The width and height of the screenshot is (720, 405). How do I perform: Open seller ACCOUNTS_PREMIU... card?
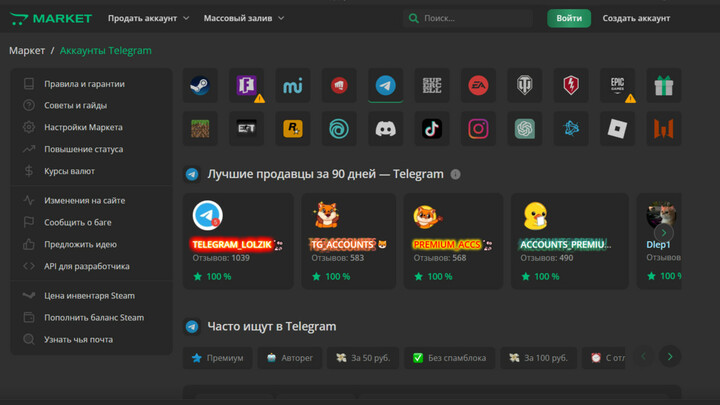tap(570, 241)
